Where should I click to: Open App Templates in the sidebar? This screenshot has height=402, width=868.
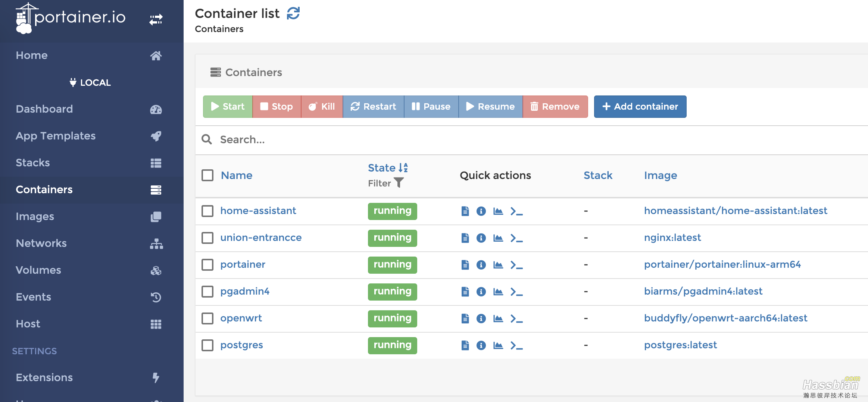(x=91, y=136)
